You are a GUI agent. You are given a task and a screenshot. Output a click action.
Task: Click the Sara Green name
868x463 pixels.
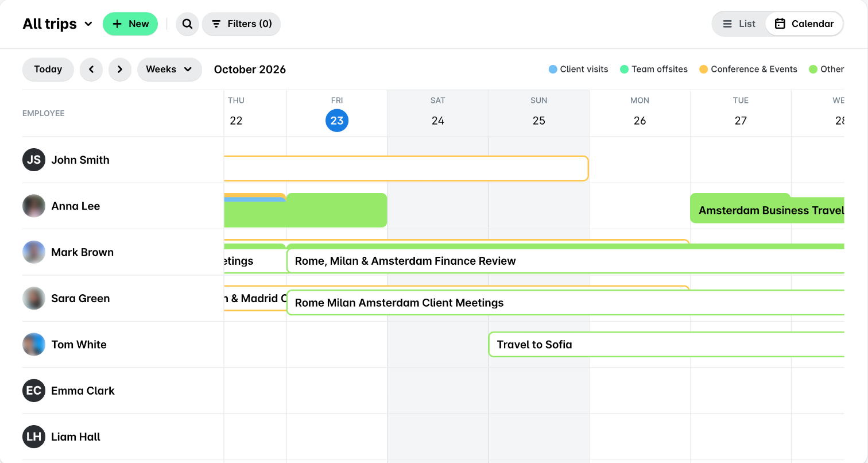click(x=80, y=298)
